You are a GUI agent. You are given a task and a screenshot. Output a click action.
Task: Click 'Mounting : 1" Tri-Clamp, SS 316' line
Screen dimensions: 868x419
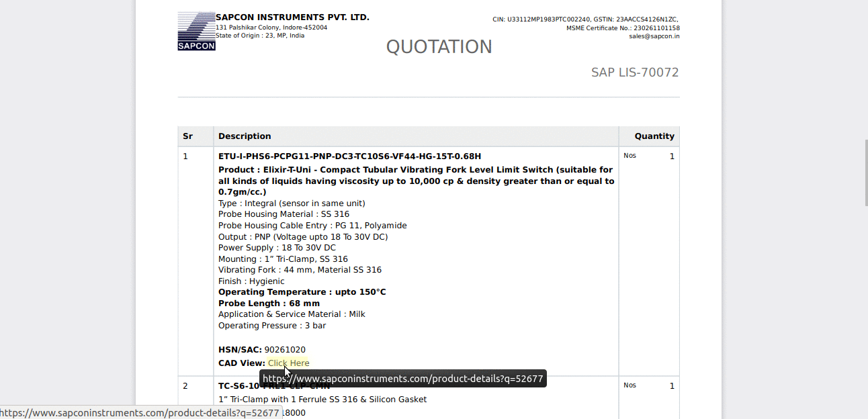point(283,259)
